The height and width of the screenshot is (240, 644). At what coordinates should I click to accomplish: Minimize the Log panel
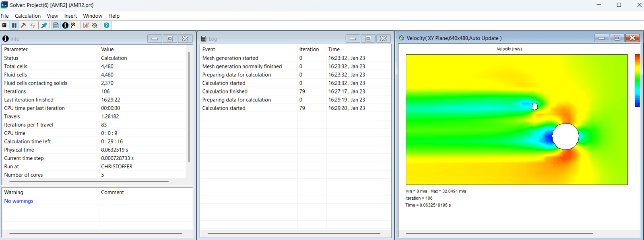353,39
